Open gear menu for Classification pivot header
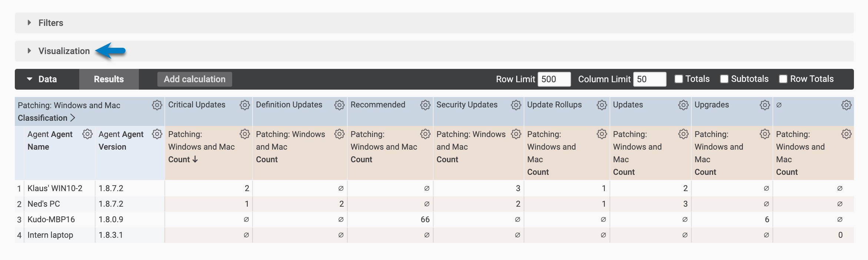The width and height of the screenshot is (868, 260). tap(157, 105)
